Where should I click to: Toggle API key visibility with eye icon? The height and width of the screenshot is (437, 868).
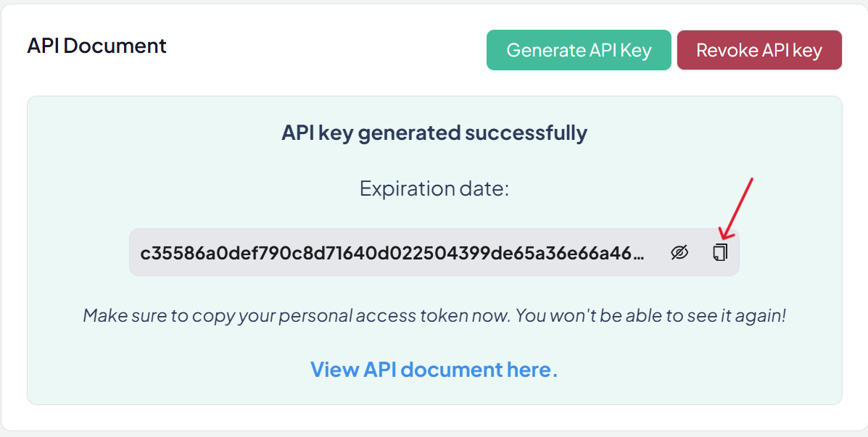pos(679,252)
